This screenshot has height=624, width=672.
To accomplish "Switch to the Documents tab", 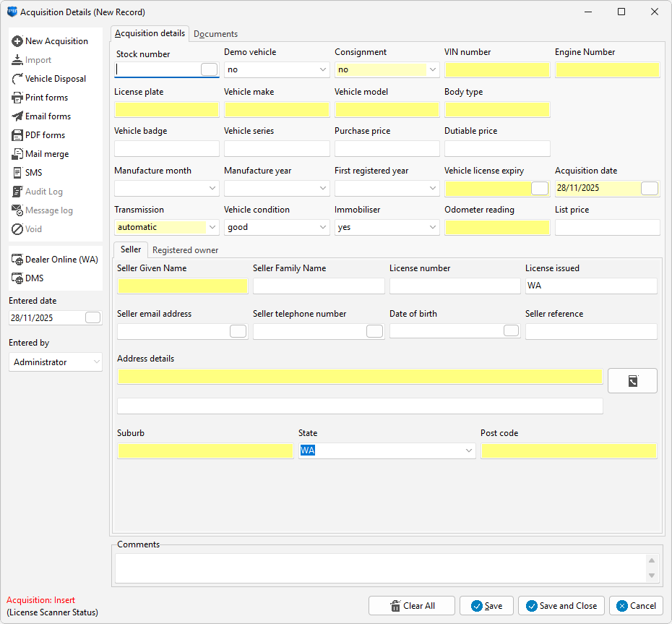I will point(215,34).
